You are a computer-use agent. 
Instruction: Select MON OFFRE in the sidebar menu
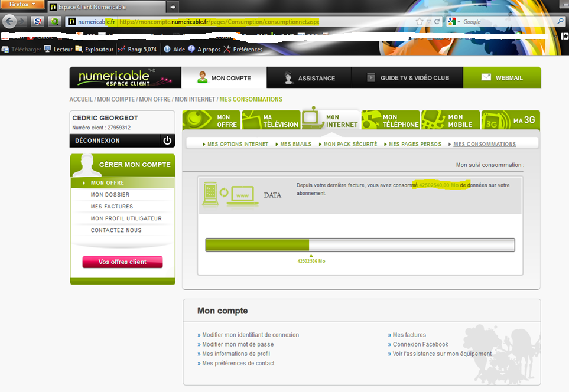(x=123, y=183)
